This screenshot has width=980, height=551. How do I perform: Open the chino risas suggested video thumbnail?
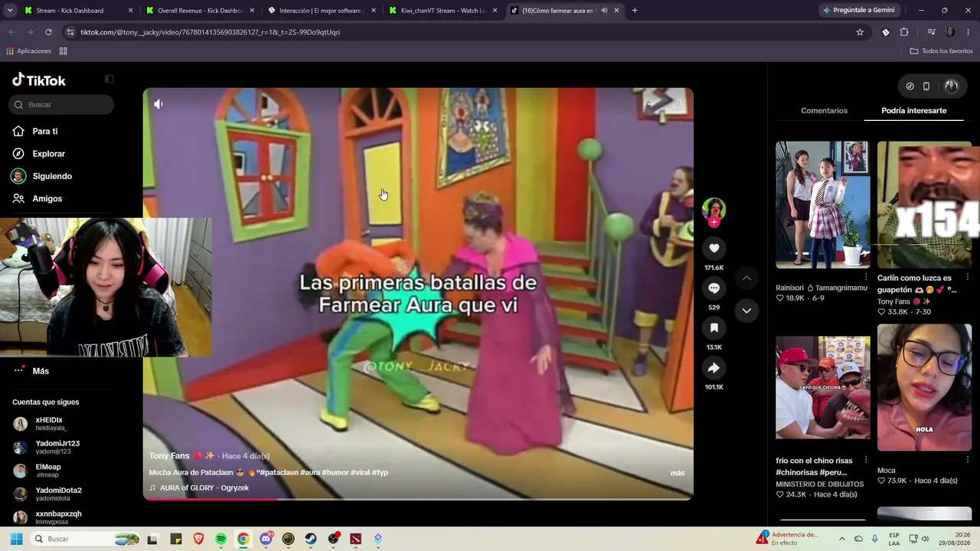823,387
